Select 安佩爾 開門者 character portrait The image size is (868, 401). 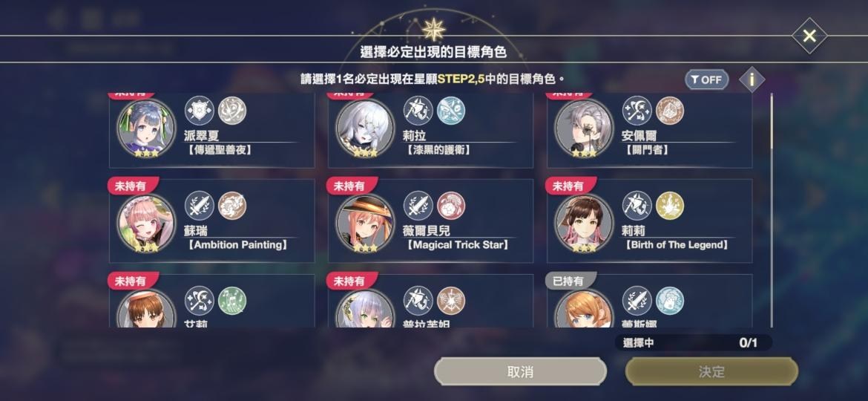coord(584,128)
